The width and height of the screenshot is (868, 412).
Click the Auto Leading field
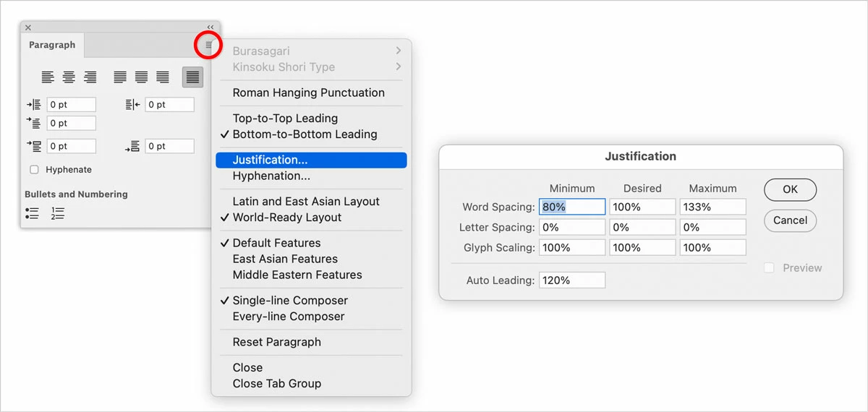[x=571, y=280]
